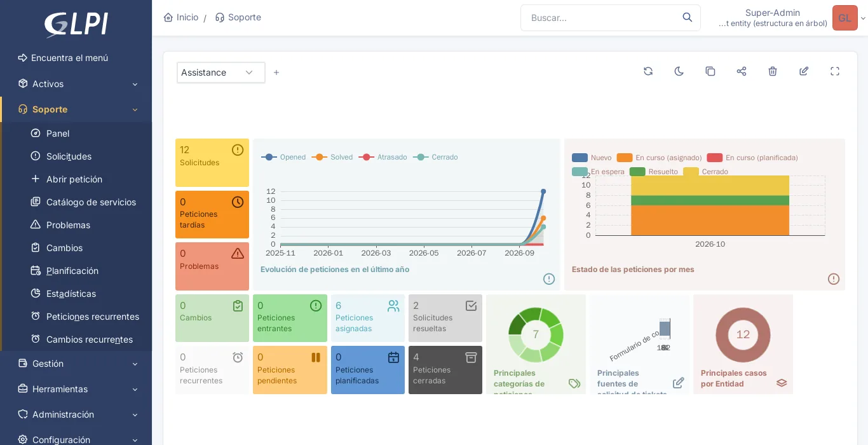This screenshot has width=868, height=445.
Task: Click the Soporte breadcrumb link
Action: pos(238,17)
